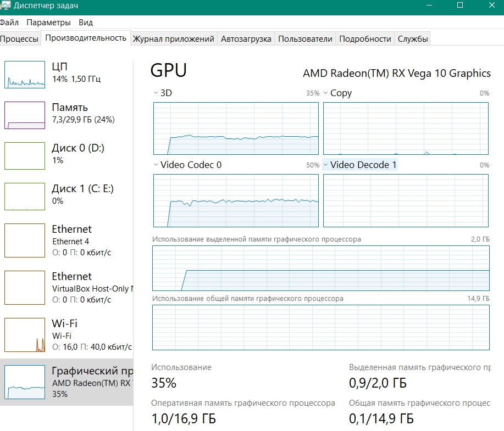Open the Вид menu
504x431 pixels.
(x=86, y=23)
